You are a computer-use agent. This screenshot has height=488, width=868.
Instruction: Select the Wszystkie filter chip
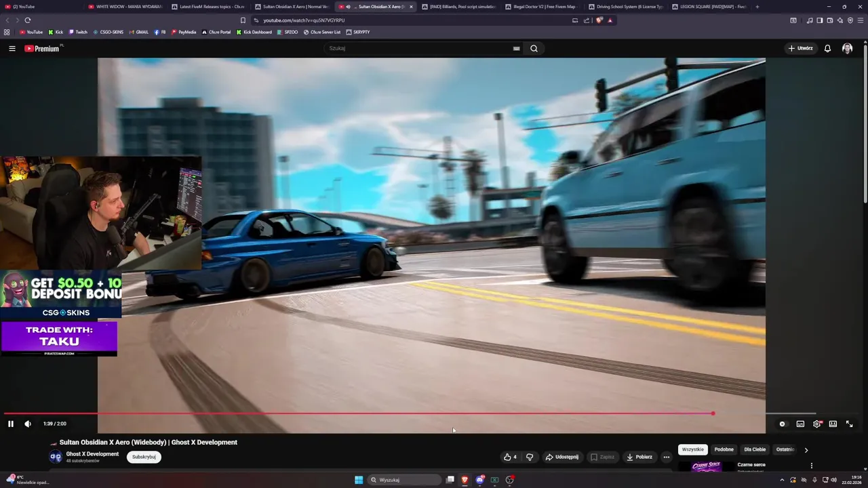693,449
